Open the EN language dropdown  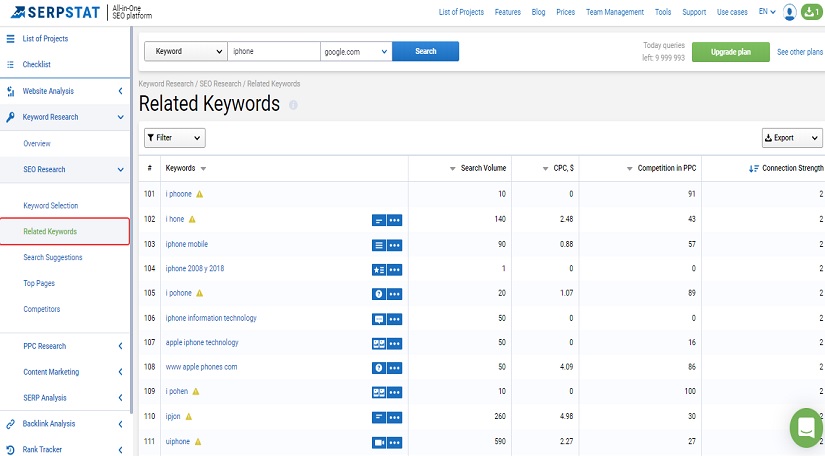[x=767, y=12]
